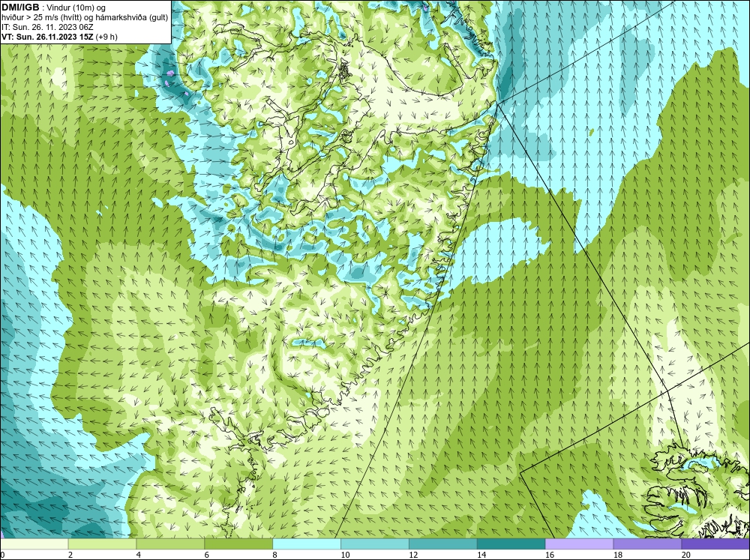Click the 12–14 m/s teal legend swatch
The image size is (750, 560).
pos(443,544)
